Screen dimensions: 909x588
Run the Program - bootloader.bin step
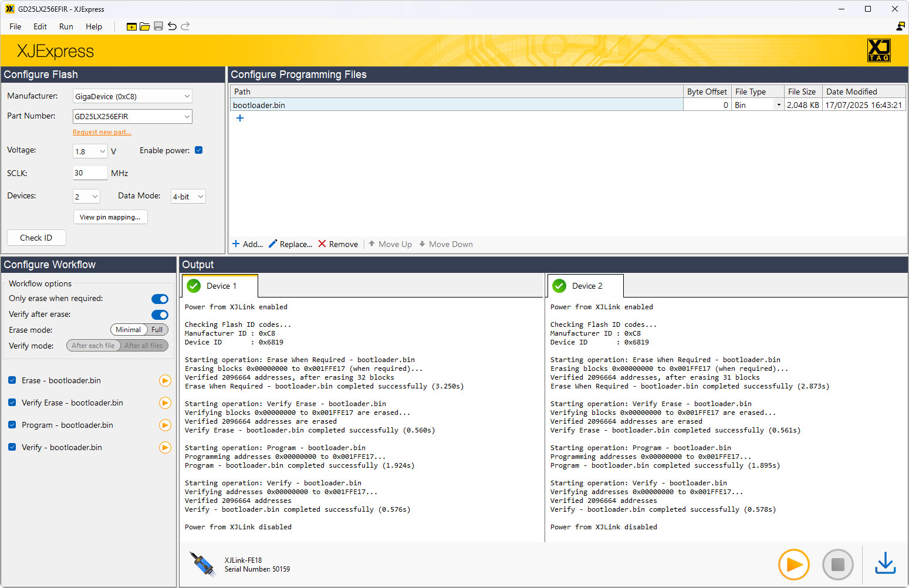tap(165, 425)
